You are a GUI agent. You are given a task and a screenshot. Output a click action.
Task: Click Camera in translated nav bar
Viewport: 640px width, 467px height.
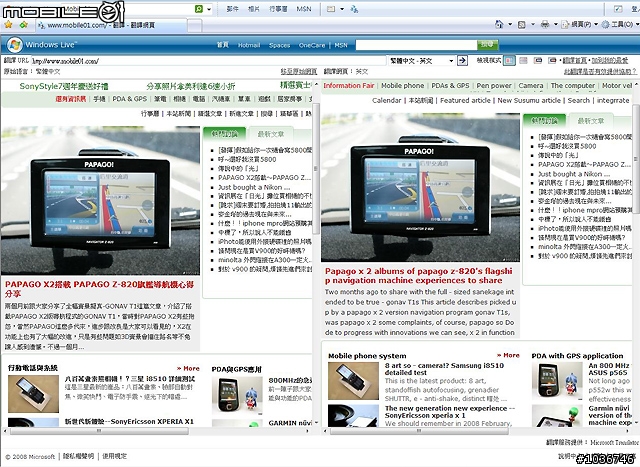[x=531, y=86]
